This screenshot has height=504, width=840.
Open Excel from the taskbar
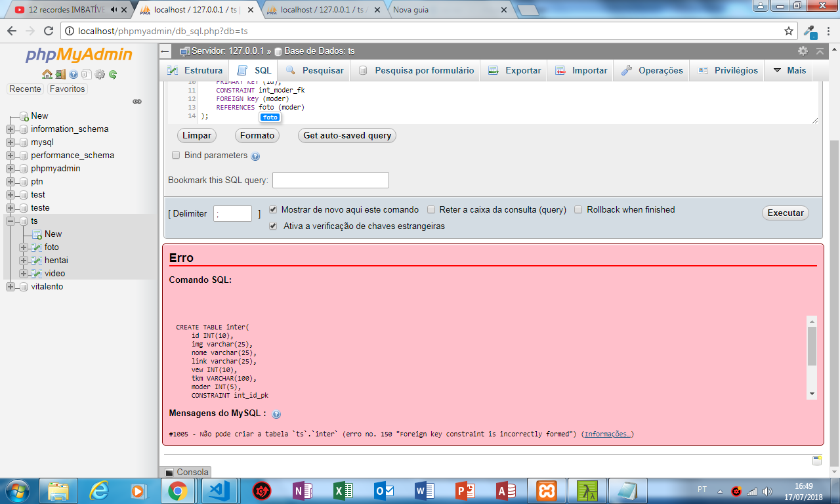point(343,490)
